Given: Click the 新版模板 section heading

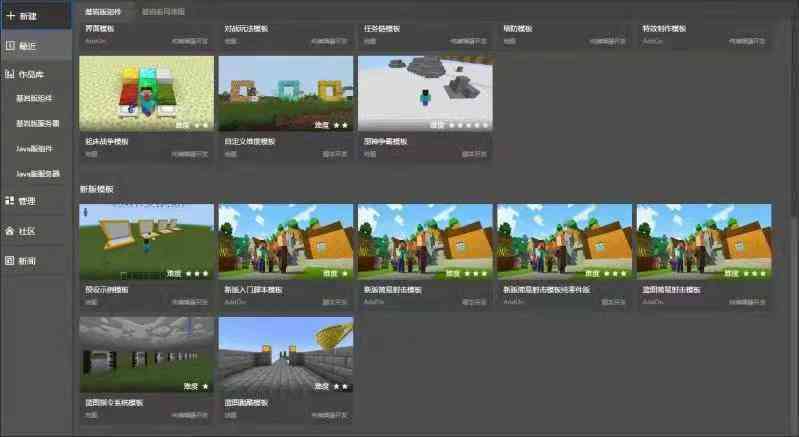Looking at the screenshot, I should pyautogui.click(x=96, y=189).
